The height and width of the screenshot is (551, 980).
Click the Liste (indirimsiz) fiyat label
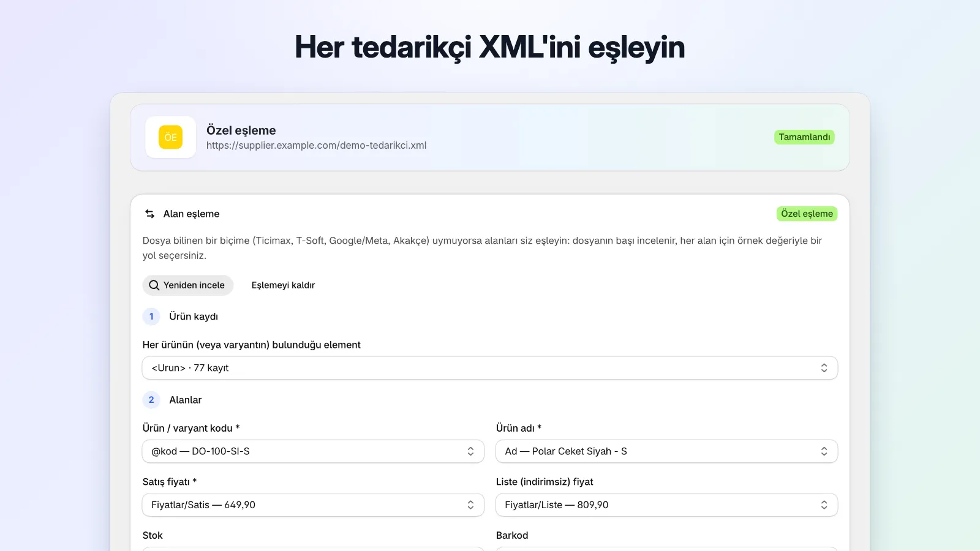[x=545, y=482]
